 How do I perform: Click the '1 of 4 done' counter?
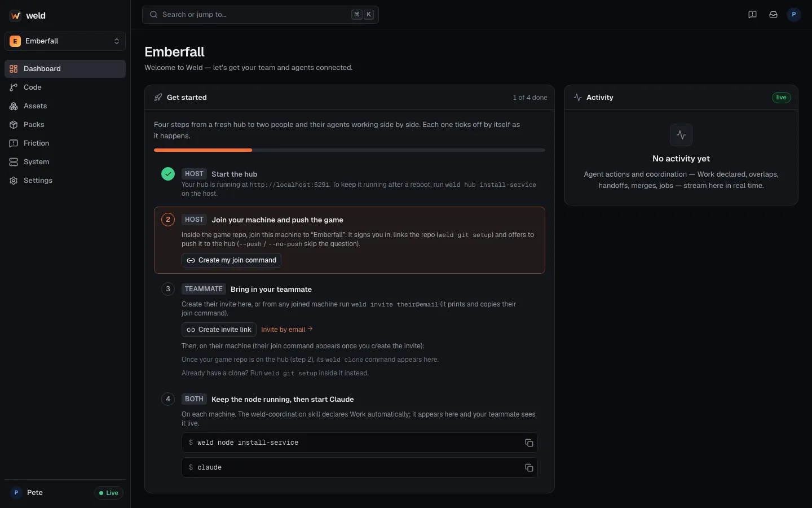pos(530,98)
